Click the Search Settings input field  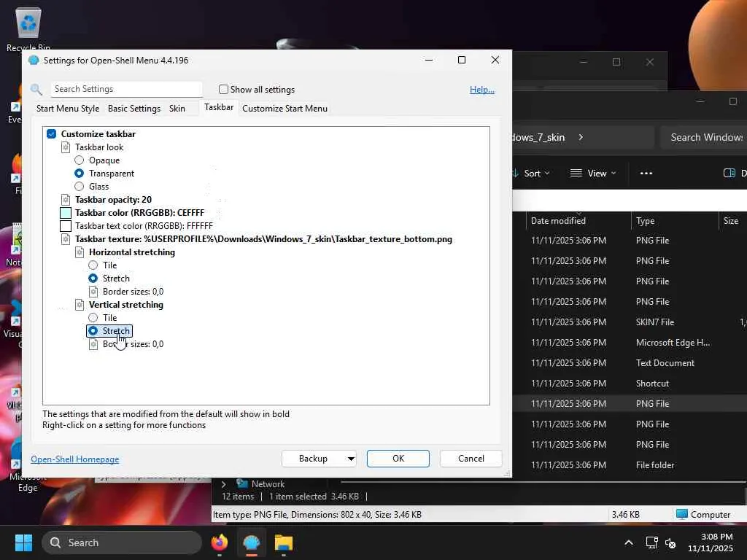pos(126,89)
